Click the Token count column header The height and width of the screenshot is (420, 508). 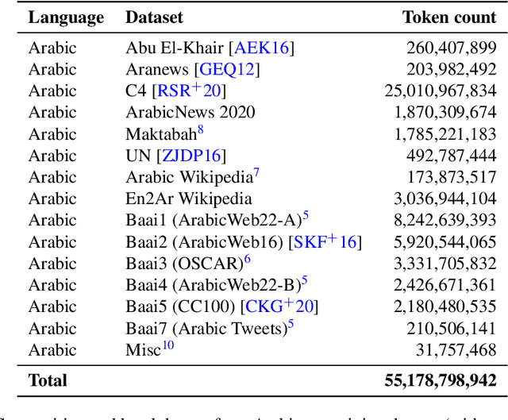point(449,17)
